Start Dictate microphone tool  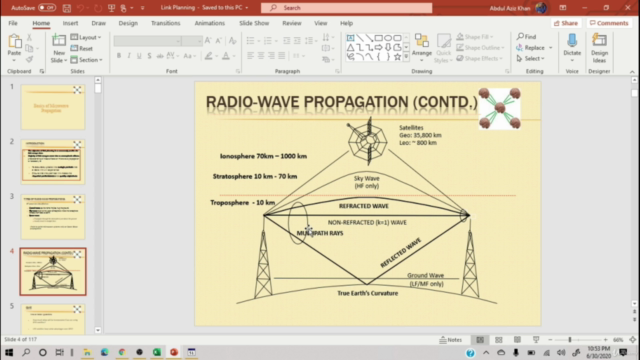[572, 47]
